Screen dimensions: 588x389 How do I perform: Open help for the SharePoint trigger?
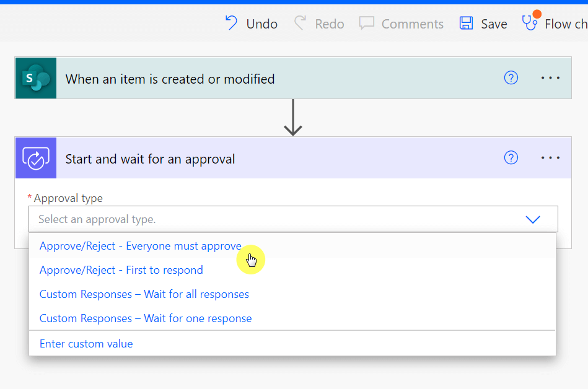511,78
